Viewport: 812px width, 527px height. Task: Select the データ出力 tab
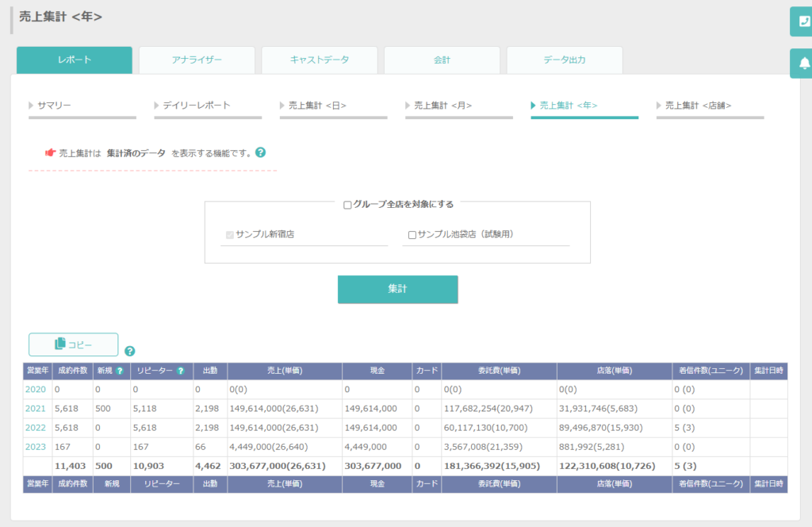[x=565, y=60]
